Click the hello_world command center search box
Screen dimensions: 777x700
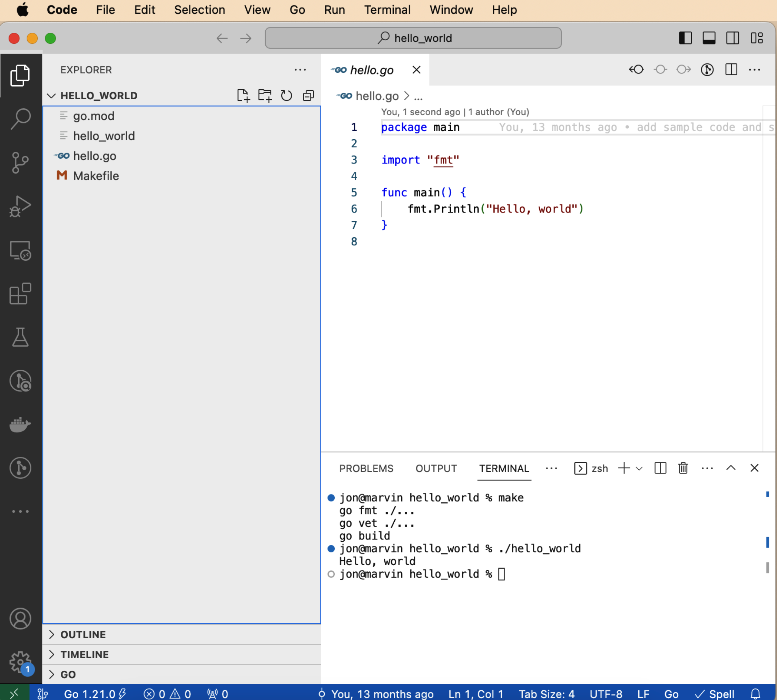click(413, 38)
